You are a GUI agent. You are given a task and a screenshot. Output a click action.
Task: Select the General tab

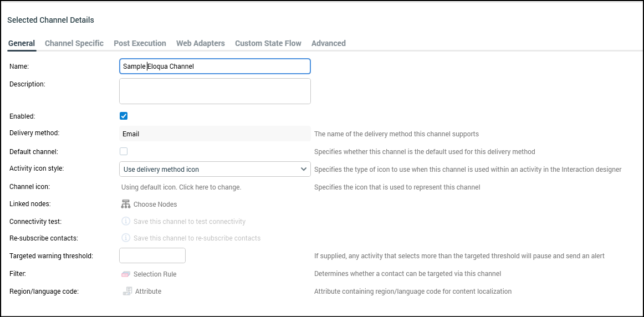[22, 43]
